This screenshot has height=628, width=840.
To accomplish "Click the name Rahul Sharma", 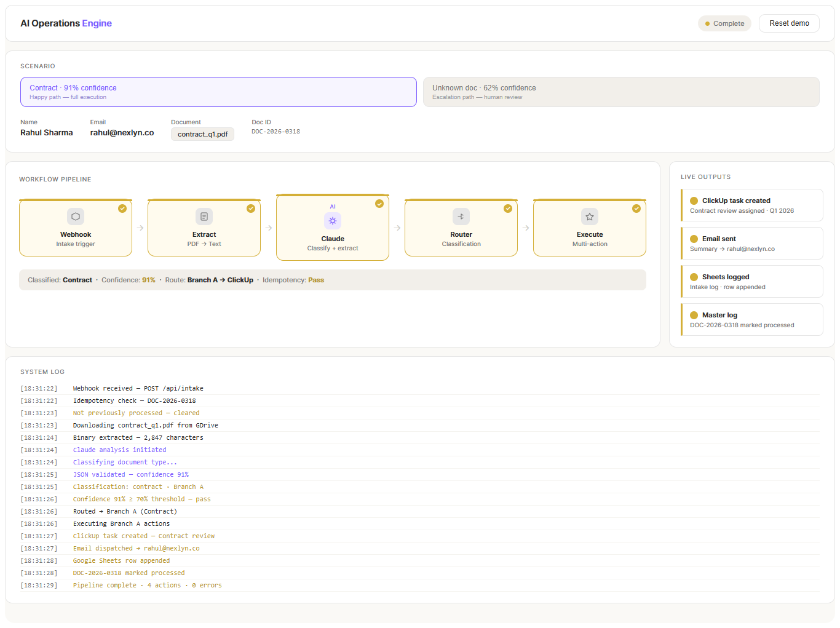I will click(47, 133).
